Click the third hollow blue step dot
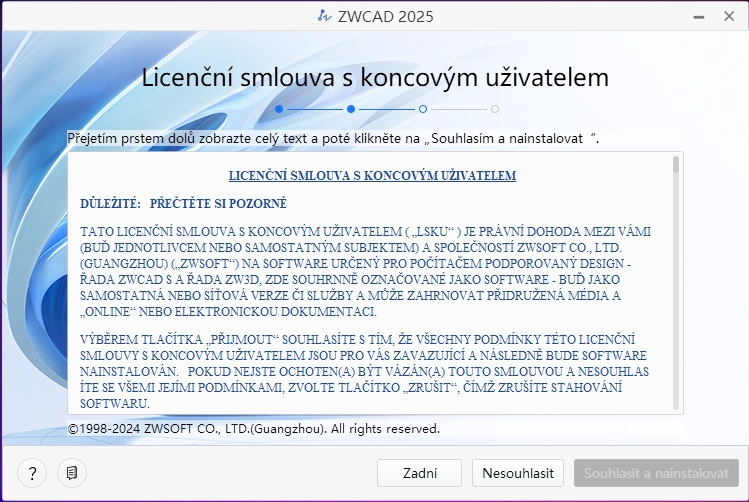This screenshot has width=749, height=502. pos(423,109)
